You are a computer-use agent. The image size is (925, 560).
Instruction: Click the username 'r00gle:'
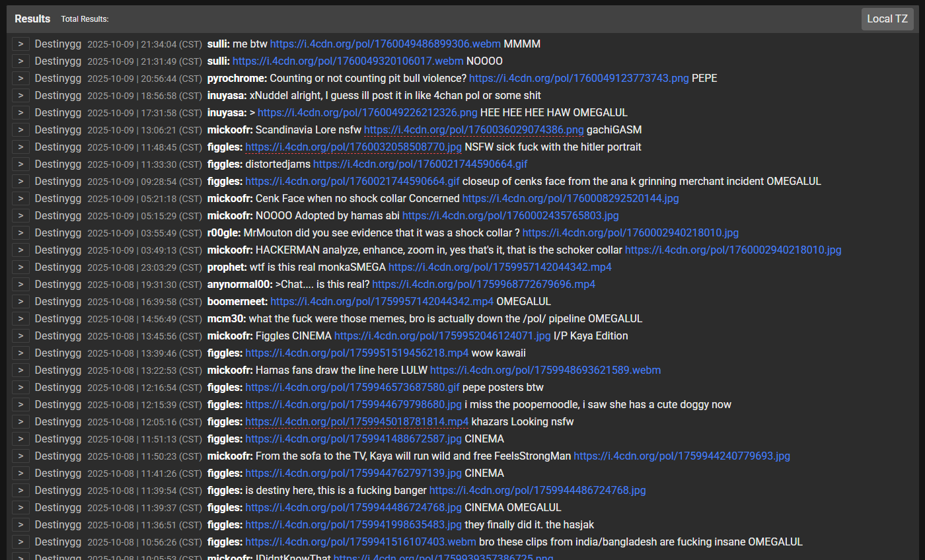coord(224,232)
